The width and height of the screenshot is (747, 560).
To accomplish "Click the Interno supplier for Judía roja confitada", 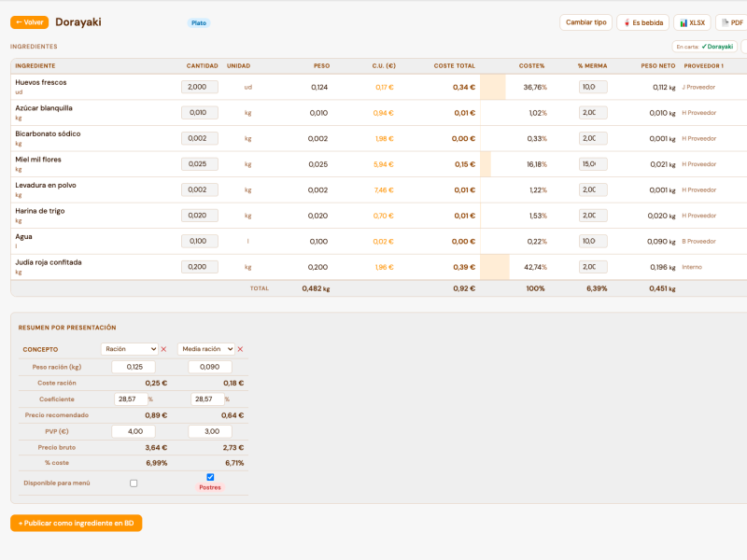I will coord(692,267).
